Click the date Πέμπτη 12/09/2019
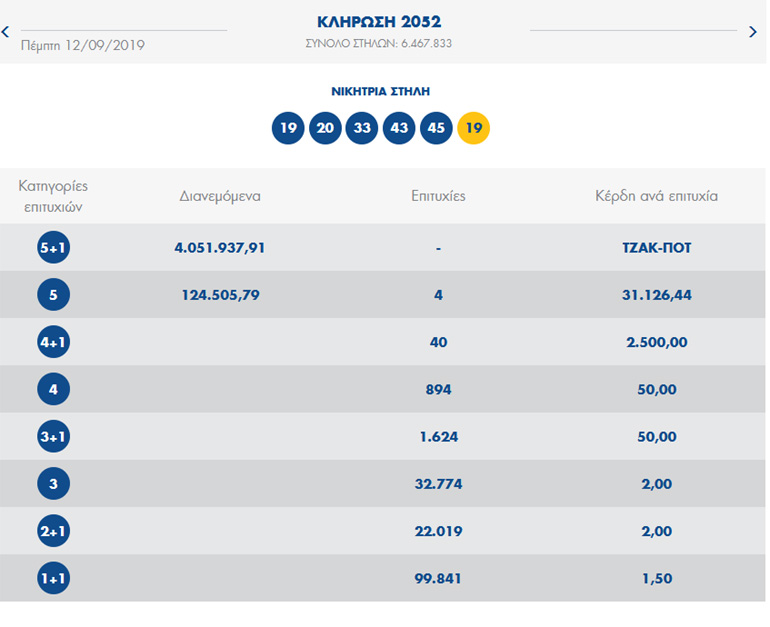The height and width of the screenshot is (627, 770). pyautogui.click(x=83, y=45)
